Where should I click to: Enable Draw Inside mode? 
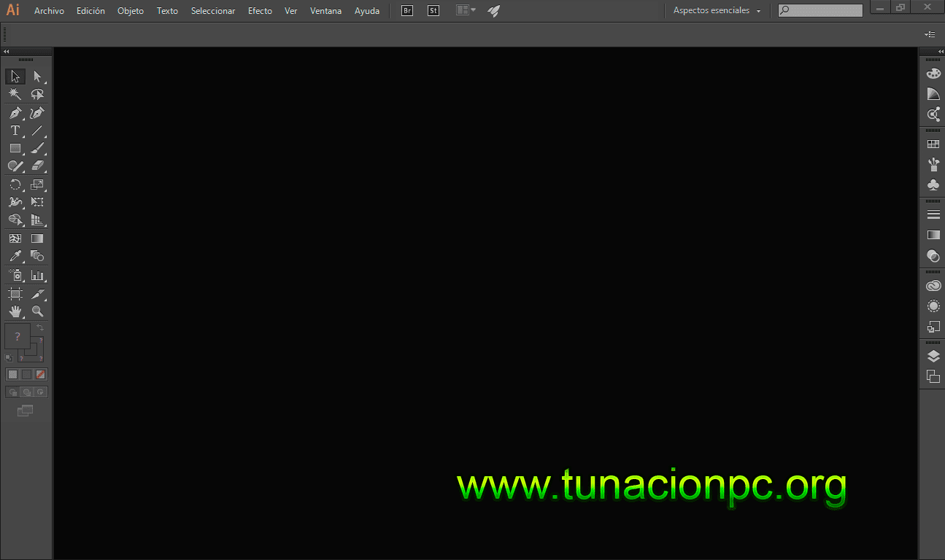pyautogui.click(x=41, y=392)
